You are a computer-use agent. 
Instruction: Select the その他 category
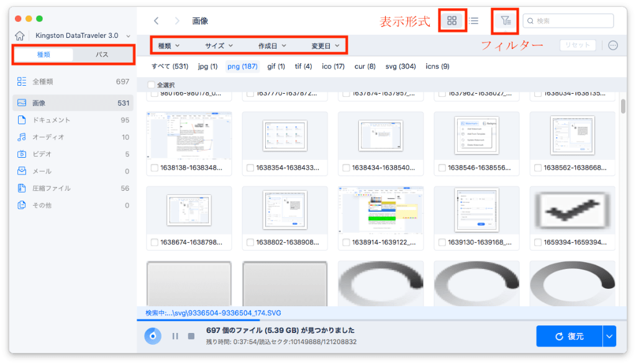[73, 206]
